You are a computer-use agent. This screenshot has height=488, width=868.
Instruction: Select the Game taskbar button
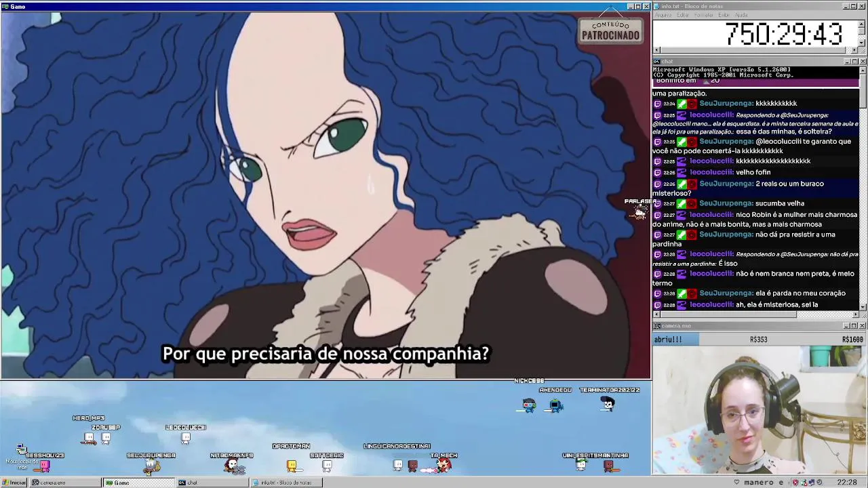coord(138,483)
